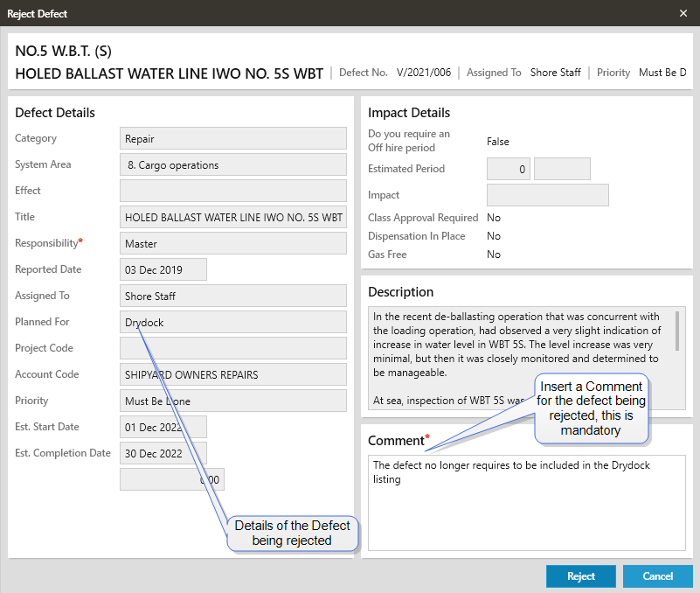Screen dimensions: 700x593
Task: Click the Dispensation In Place label
Action: point(417,236)
